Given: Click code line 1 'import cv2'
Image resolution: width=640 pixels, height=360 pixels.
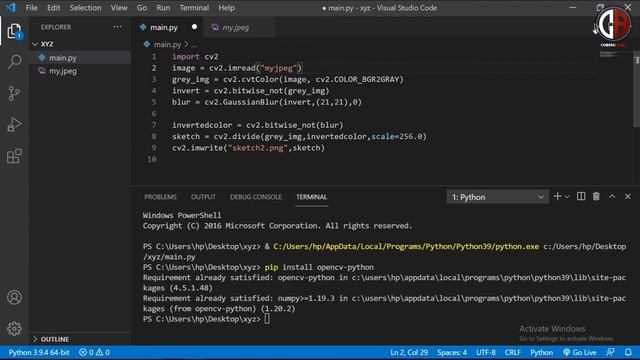Looking at the screenshot, I should pos(195,56).
